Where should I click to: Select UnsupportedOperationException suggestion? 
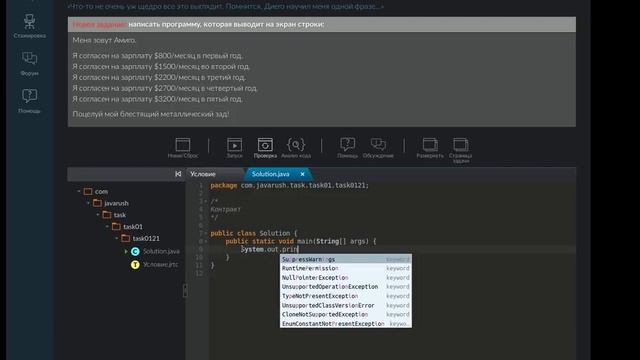[x=346, y=287]
